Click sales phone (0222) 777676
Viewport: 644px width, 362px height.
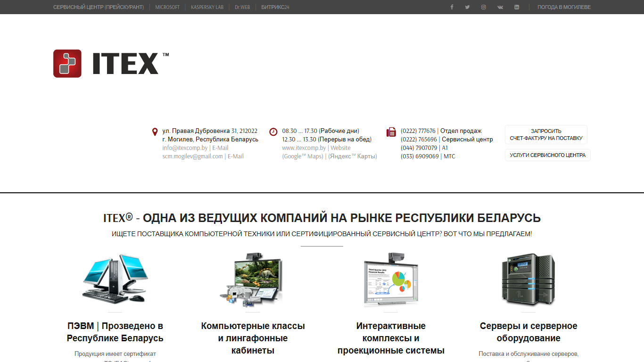418,131
